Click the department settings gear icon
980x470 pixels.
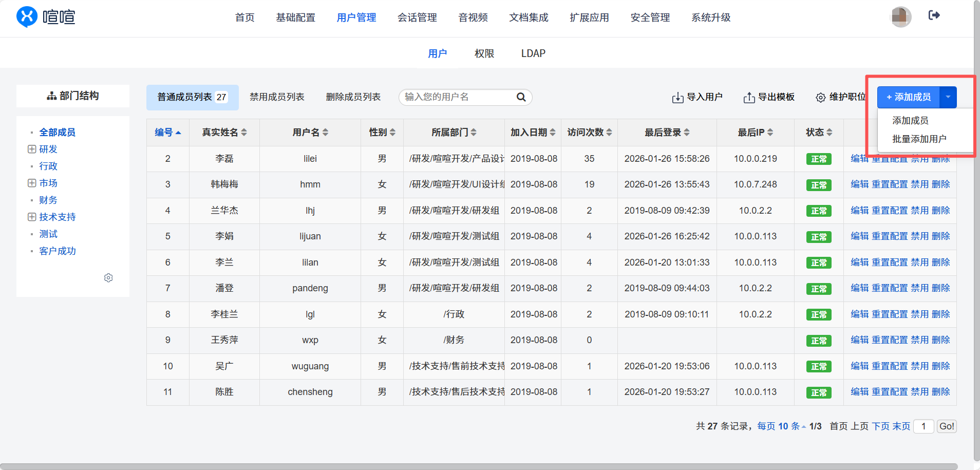(108, 278)
